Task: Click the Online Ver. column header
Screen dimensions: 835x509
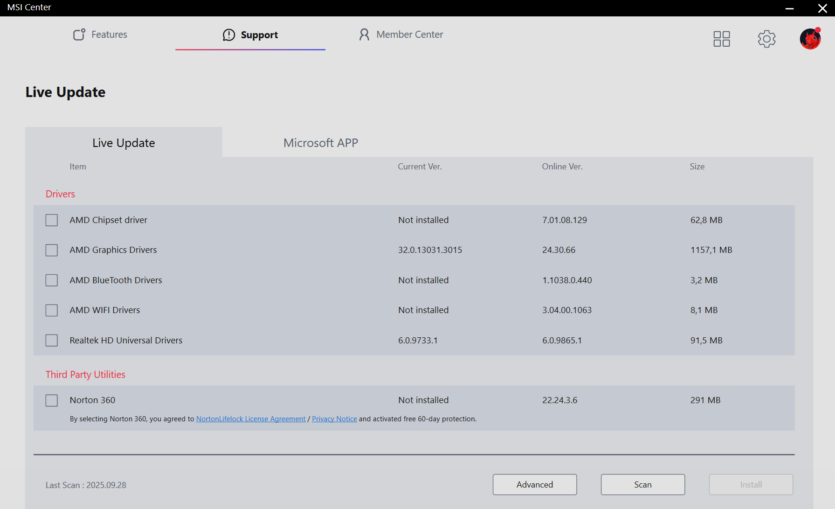Action: click(562, 167)
